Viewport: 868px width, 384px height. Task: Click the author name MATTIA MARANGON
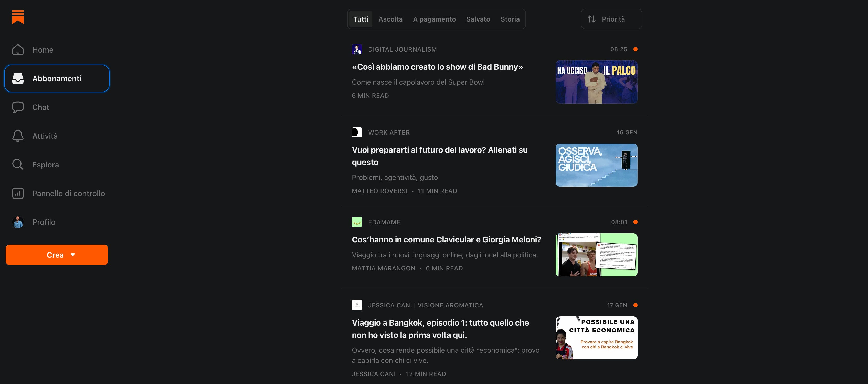click(384, 268)
